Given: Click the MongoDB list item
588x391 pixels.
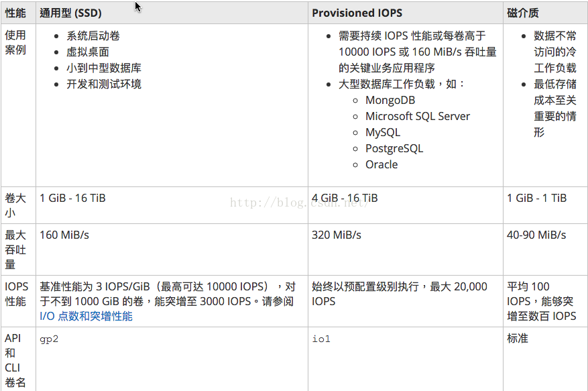Looking at the screenshot, I should click(390, 100).
